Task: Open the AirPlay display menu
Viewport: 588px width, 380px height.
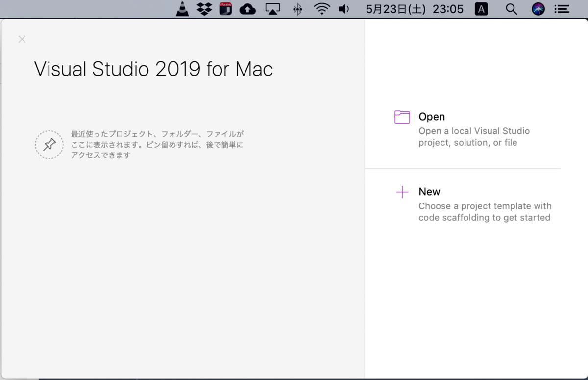Action: click(x=272, y=9)
